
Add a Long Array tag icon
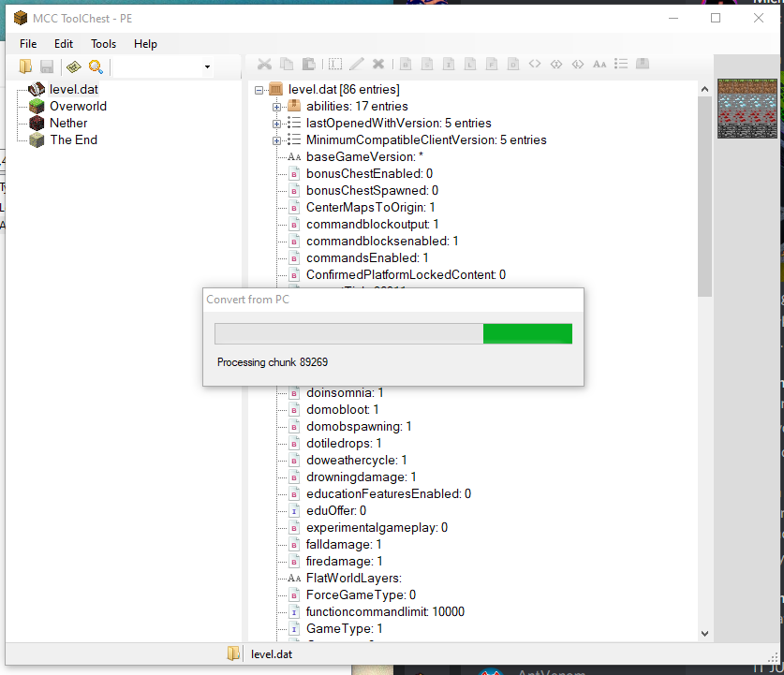pos(578,64)
